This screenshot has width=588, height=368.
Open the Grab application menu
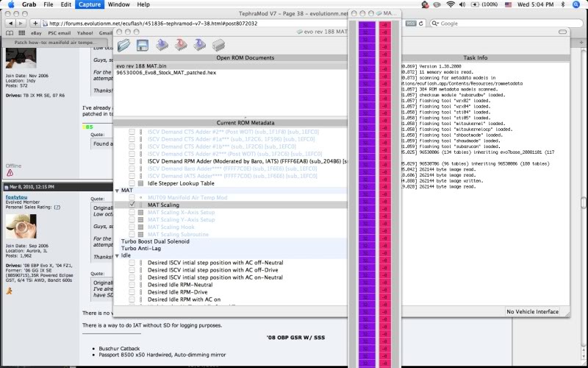tap(29, 4)
